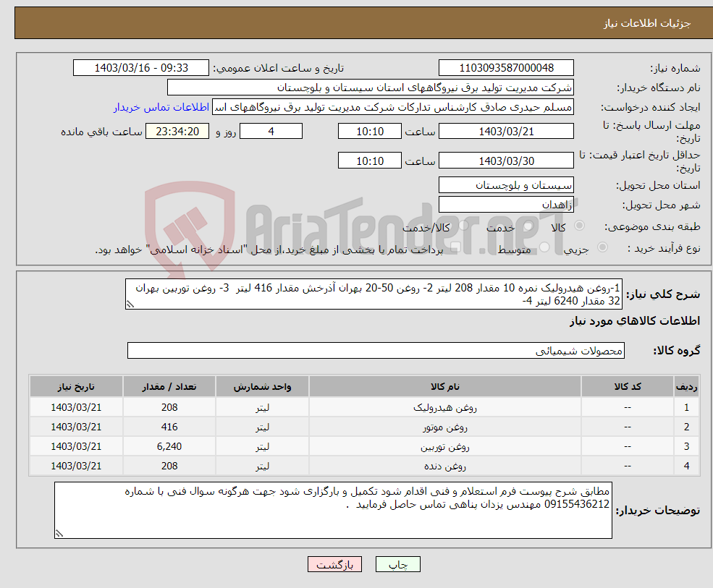The image size is (713, 588).
Task: Click the quantity 208 for روغن دنده
Action: tap(169, 466)
